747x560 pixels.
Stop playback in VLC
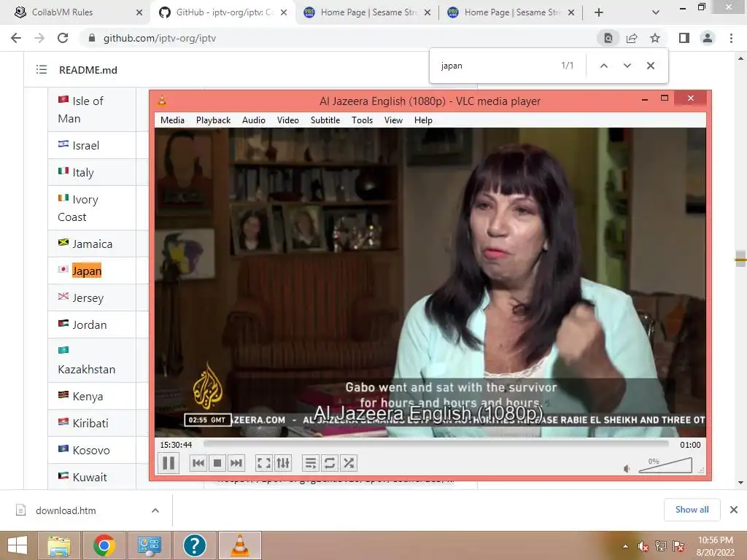point(217,463)
